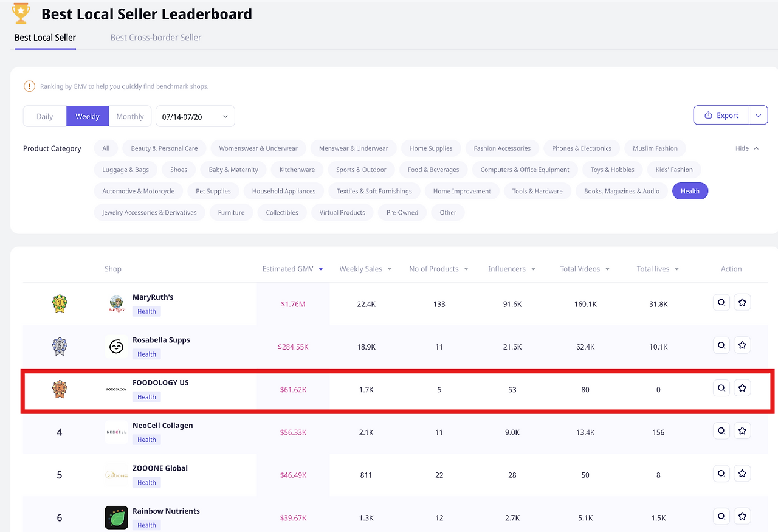Switch to Best Cross-border Seller tab
Viewport: 778px width, 532px height.
pos(156,37)
